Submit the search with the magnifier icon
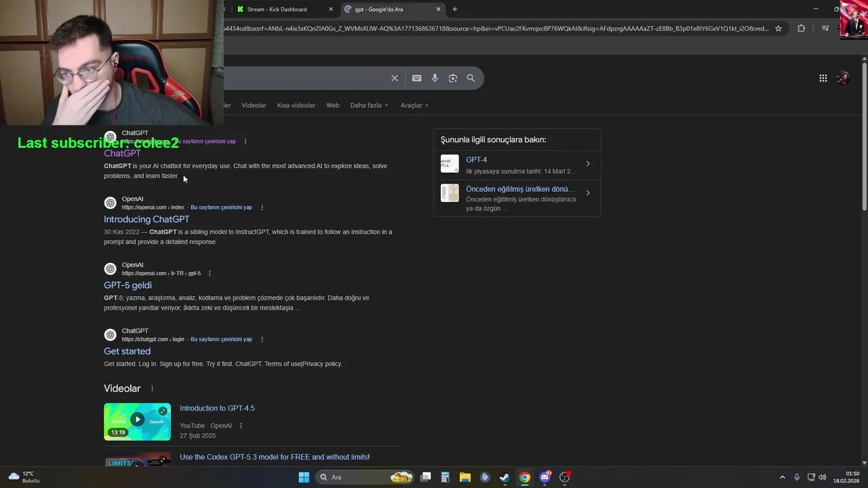The height and width of the screenshot is (488, 868). pos(471,78)
